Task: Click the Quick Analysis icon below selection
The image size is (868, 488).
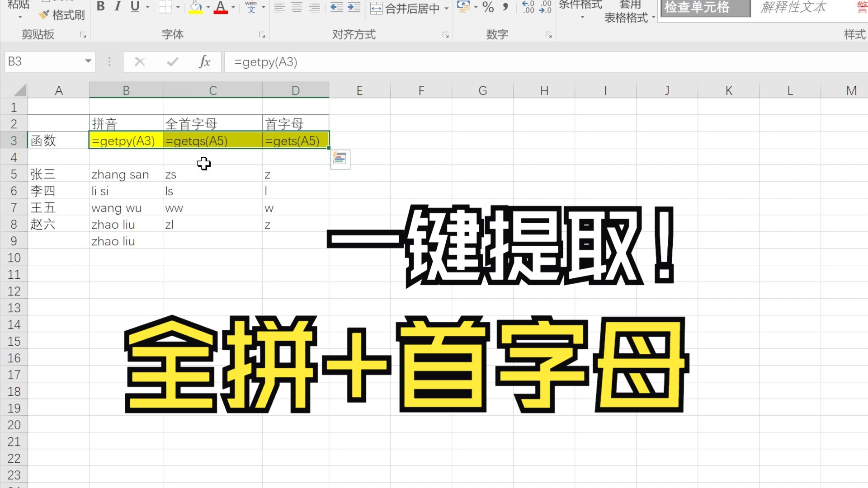Action: 340,159
